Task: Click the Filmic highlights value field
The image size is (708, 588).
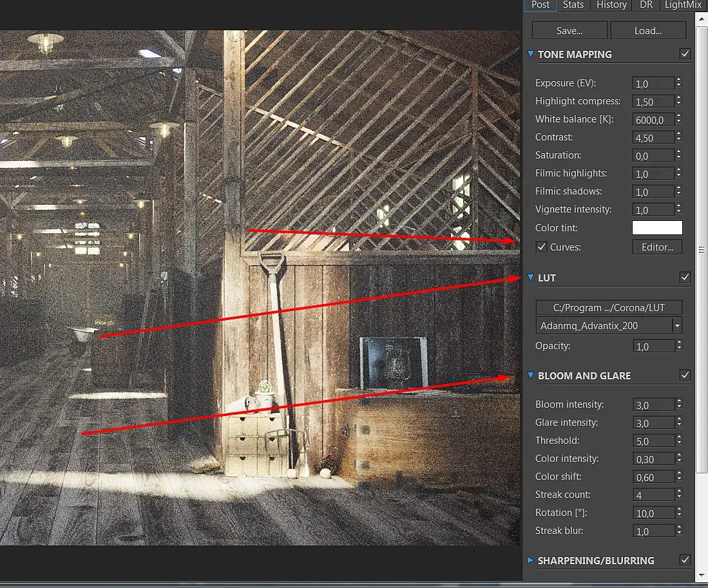Action: coord(653,174)
